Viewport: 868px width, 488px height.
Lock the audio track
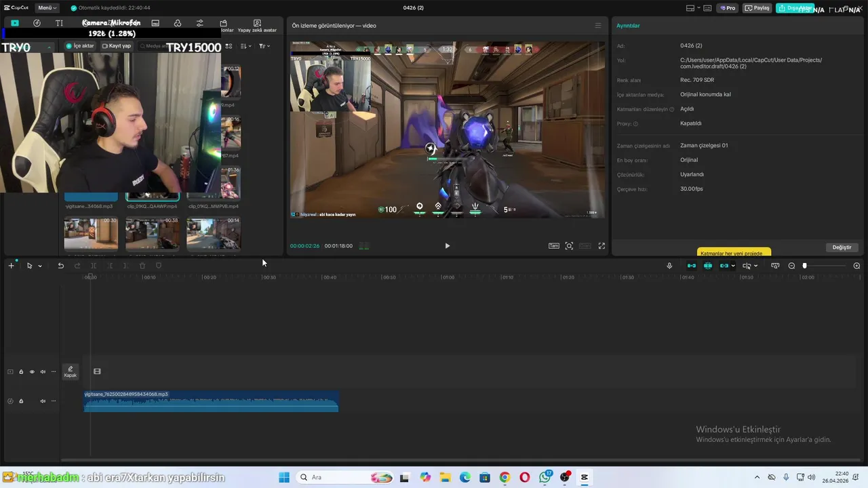point(21,401)
